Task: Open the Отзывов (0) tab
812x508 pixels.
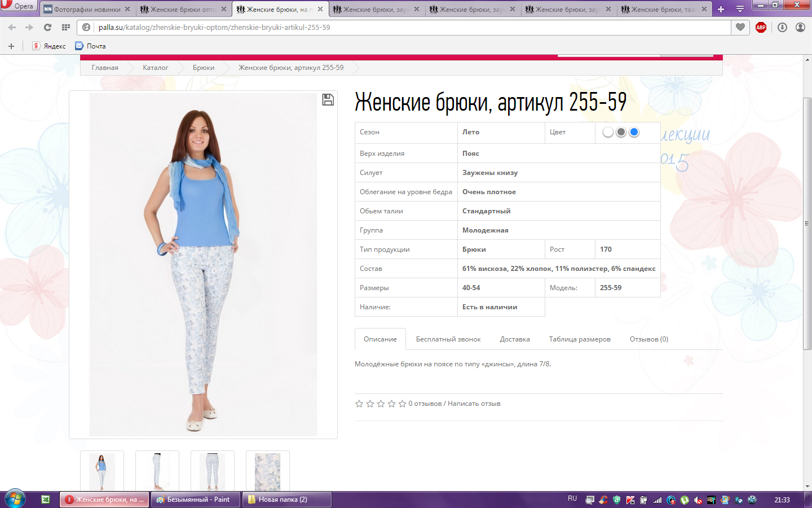Action: (x=649, y=339)
